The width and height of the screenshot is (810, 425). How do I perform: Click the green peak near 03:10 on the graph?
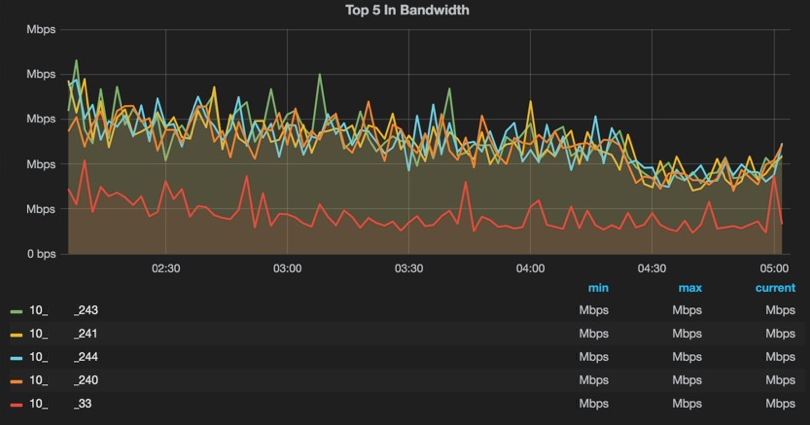[x=320, y=74]
